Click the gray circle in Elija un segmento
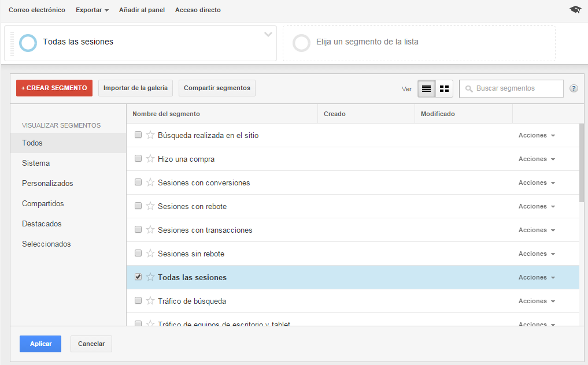 point(301,43)
